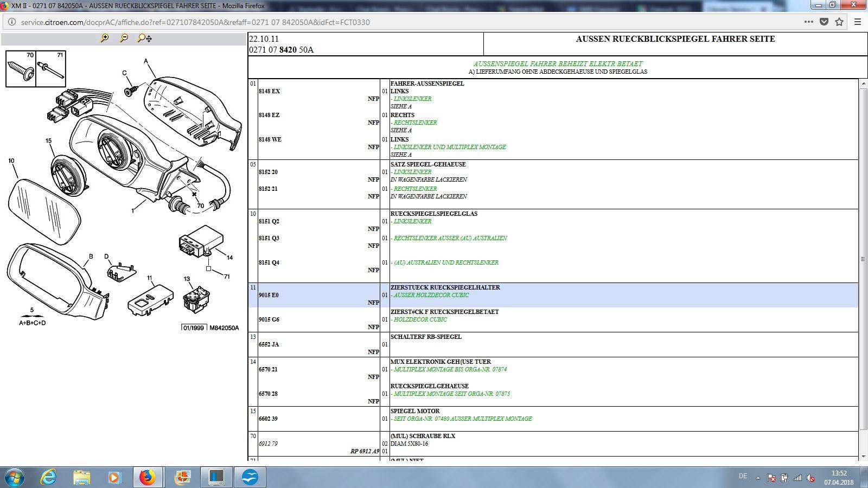Click diagram reference M842050A label
This screenshot has height=488, width=868.
224,328
